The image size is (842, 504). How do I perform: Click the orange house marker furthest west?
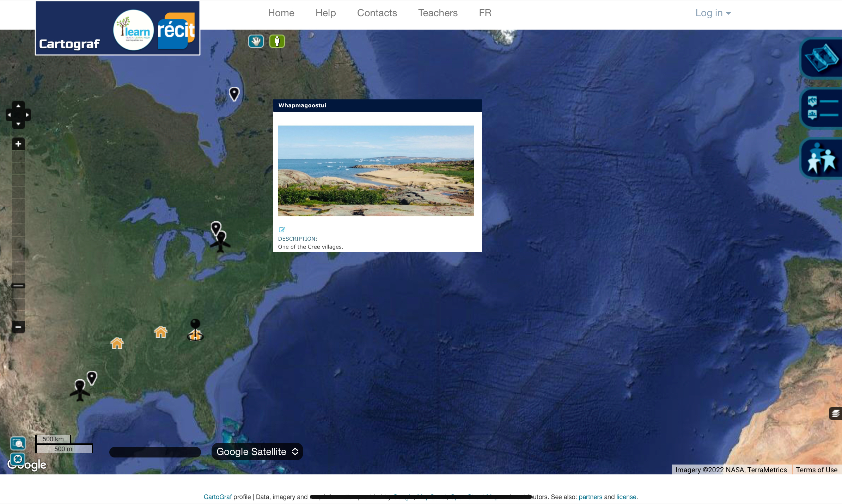point(117,343)
